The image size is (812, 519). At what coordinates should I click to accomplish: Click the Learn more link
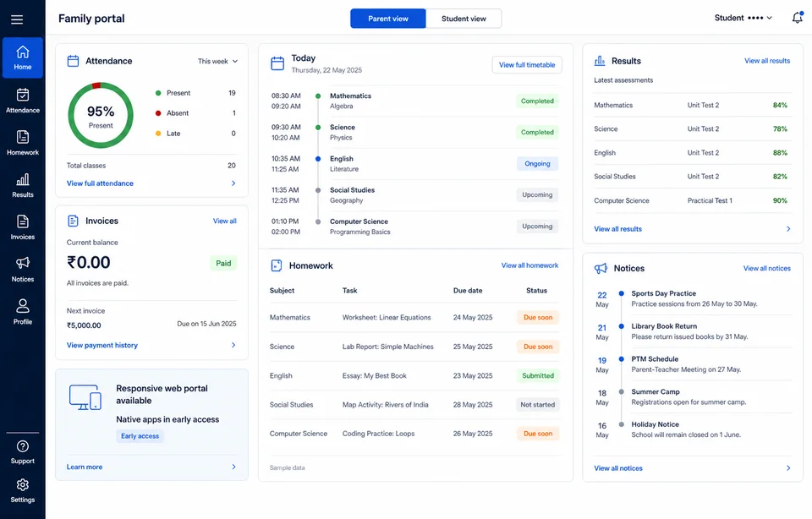[85, 467]
